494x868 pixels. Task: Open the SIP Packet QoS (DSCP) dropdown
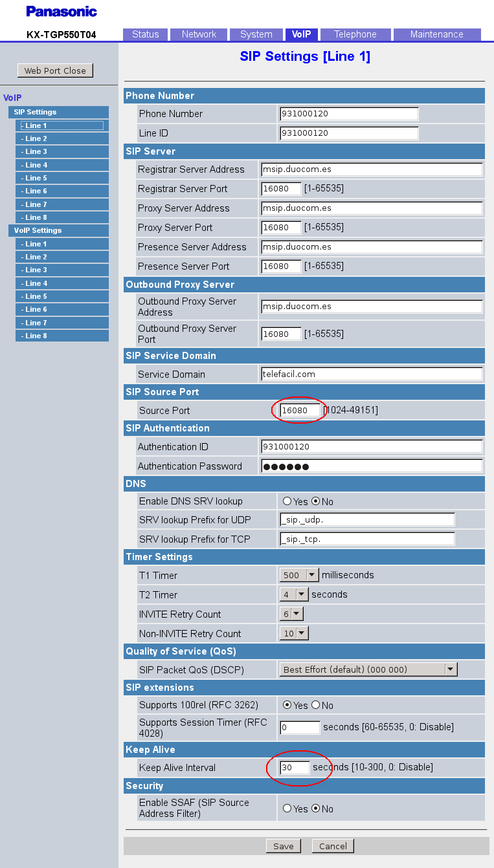point(368,669)
